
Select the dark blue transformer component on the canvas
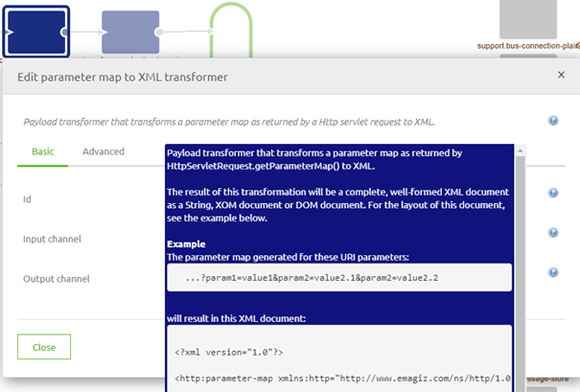[35, 32]
